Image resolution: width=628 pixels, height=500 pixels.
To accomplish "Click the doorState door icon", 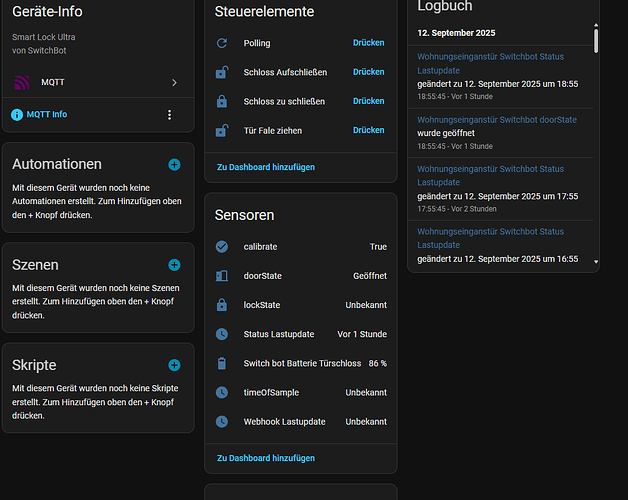I will (222, 276).
